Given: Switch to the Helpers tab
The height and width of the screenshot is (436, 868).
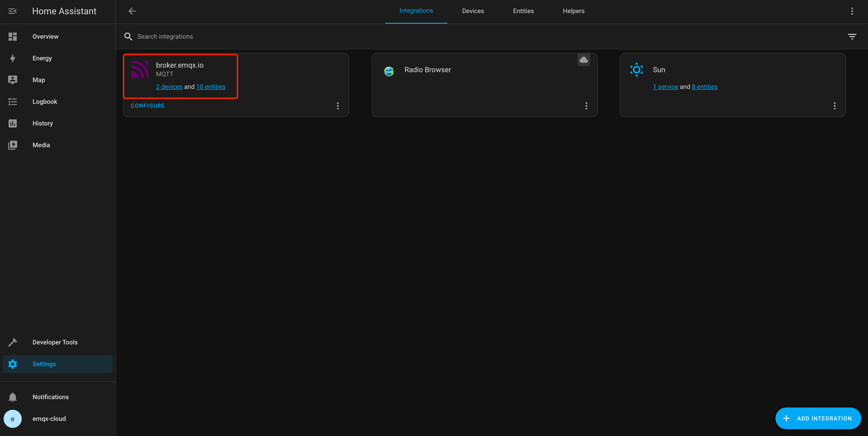Looking at the screenshot, I should click(573, 11).
